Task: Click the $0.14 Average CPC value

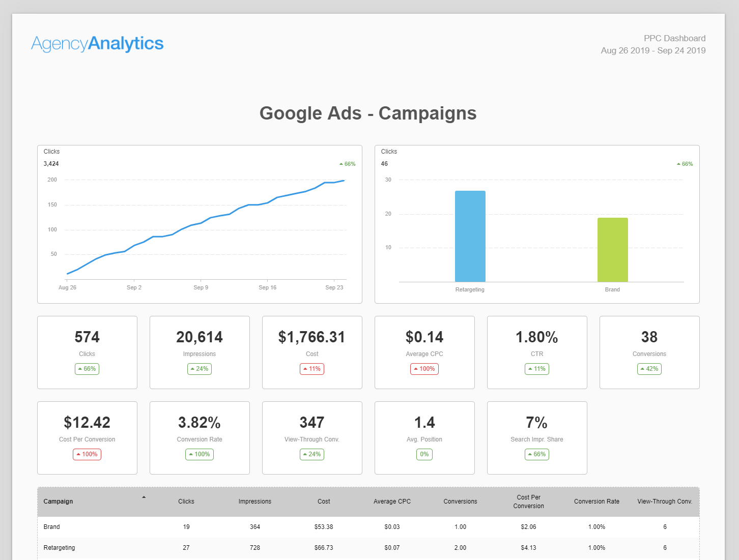Action: (x=424, y=337)
